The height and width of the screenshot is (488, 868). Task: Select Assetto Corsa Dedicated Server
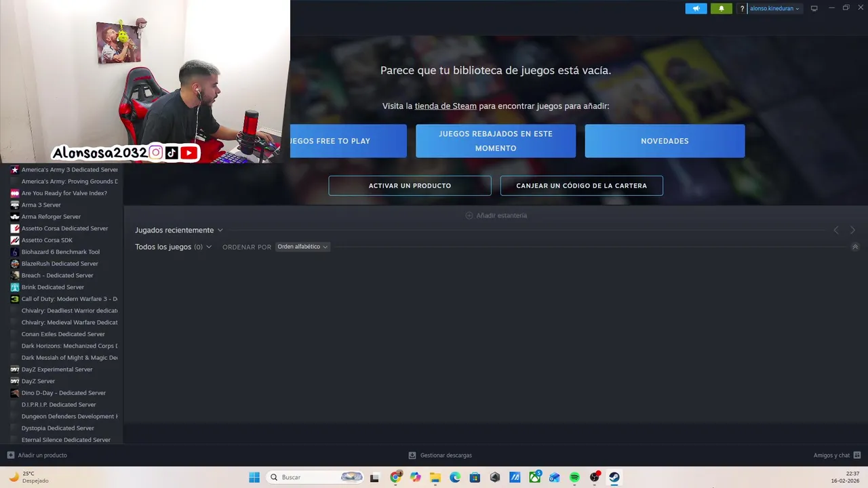(64, 228)
